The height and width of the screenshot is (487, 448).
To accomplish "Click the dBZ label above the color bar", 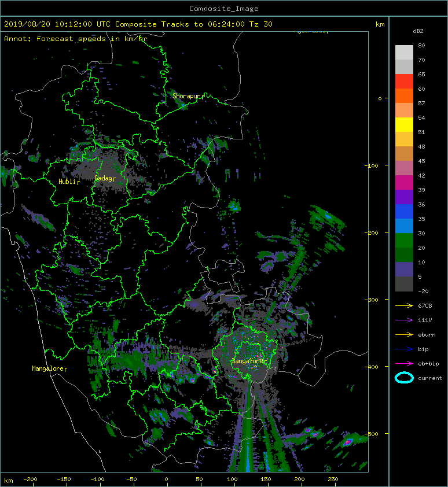I will (418, 31).
